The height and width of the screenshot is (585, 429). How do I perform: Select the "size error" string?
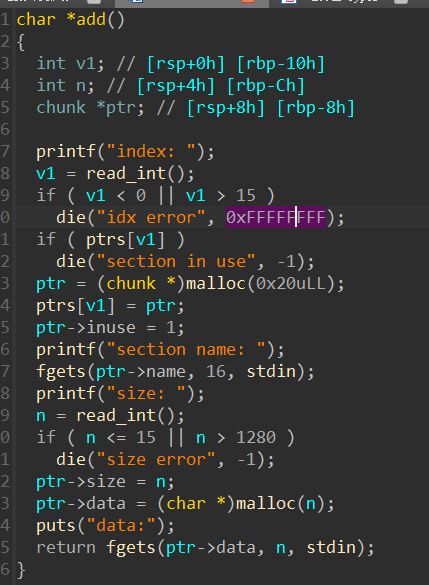click(x=156, y=459)
